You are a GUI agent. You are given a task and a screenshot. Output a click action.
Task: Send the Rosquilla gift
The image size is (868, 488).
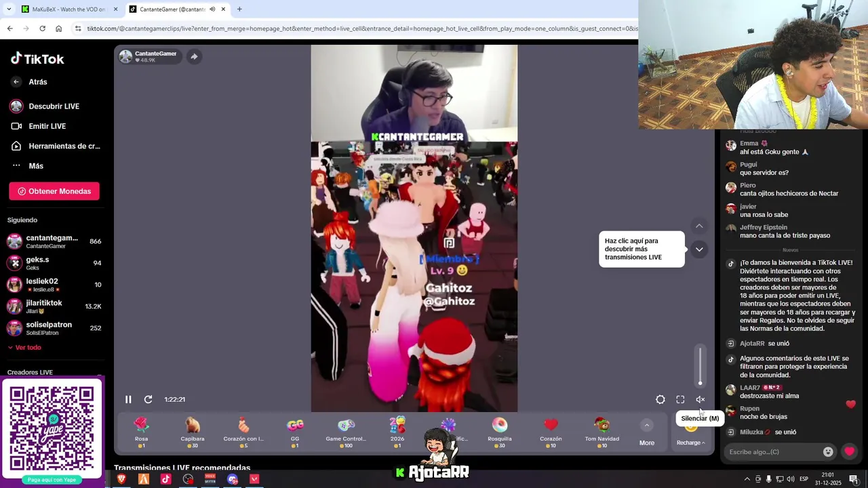point(500,432)
